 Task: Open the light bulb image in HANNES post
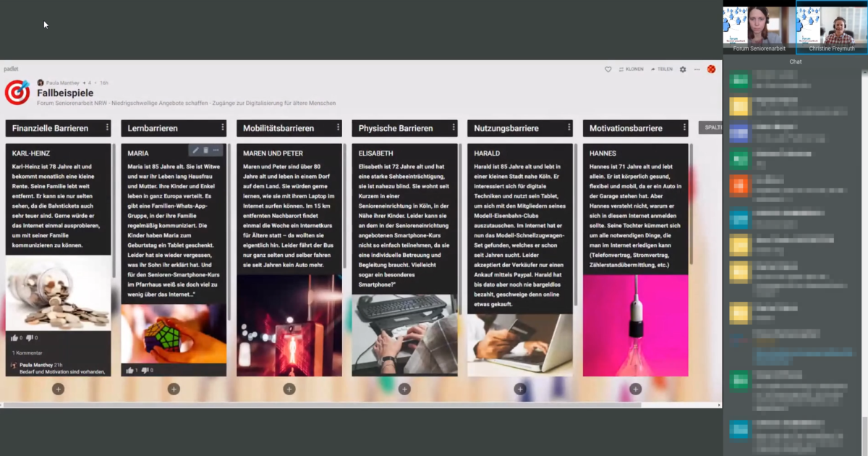tap(635, 326)
